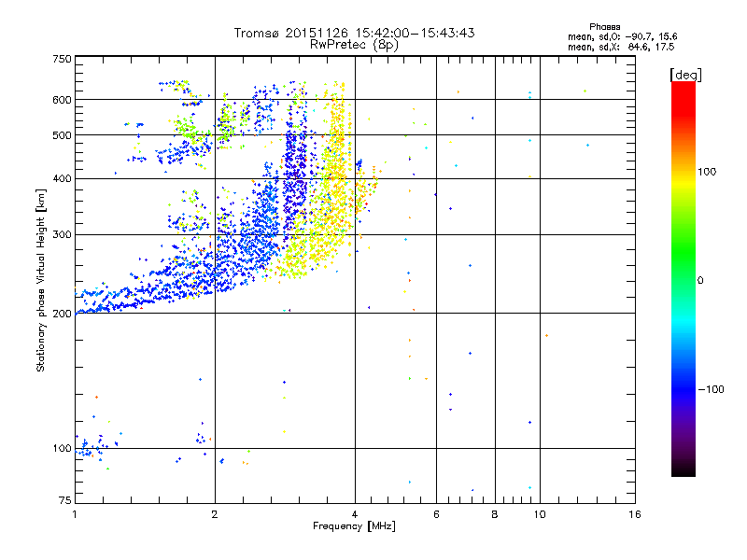The image size is (747, 560).
Task: Click the colorbar tick label '100'
Action: 707,172
